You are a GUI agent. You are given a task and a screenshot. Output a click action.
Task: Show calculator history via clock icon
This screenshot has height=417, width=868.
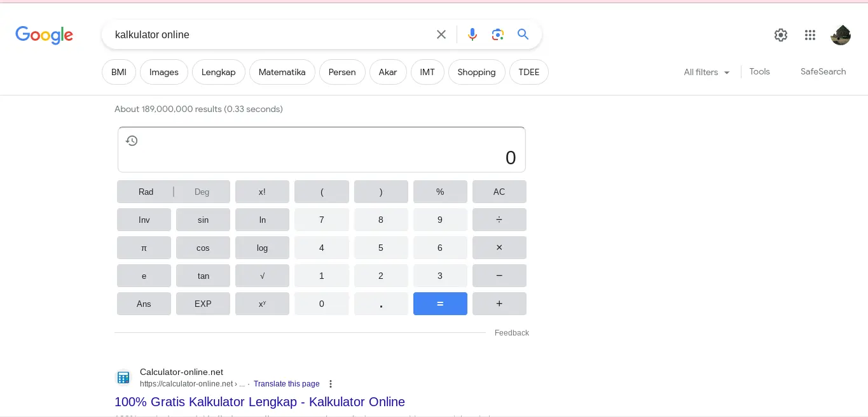132,141
